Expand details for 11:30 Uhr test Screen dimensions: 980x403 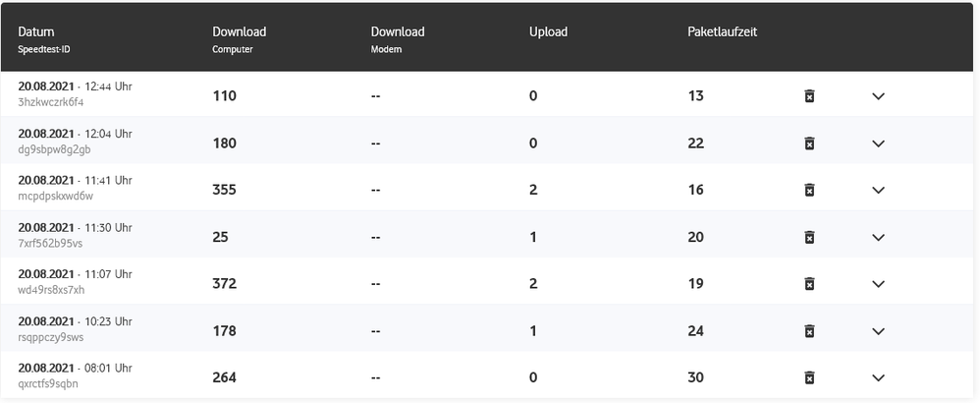click(x=878, y=237)
